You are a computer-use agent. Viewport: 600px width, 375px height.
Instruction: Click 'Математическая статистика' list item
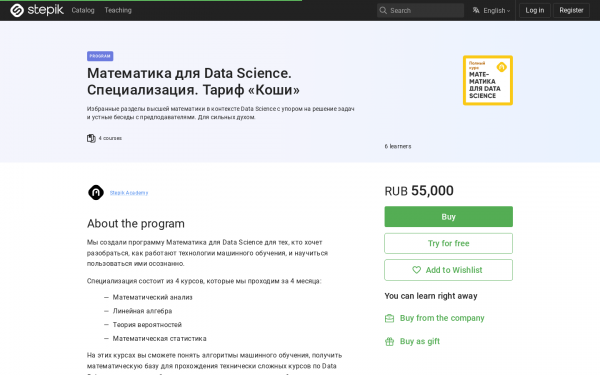pyautogui.click(x=159, y=339)
